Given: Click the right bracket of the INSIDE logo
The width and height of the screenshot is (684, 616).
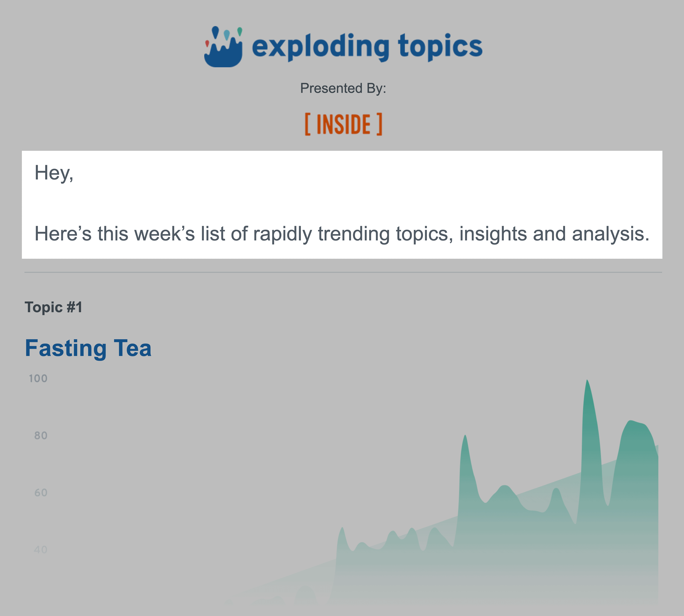Looking at the screenshot, I should (x=380, y=124).
